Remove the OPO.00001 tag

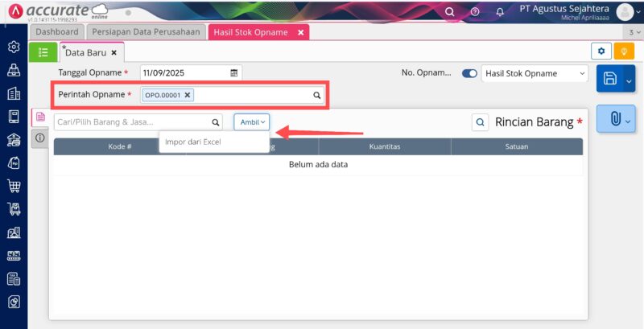click(188, 95)
